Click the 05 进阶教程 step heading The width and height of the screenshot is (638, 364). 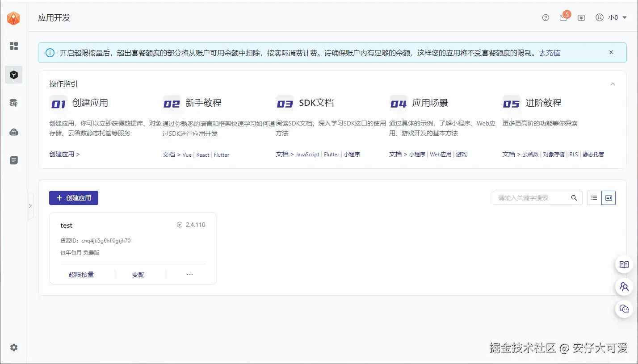(532, 103)
